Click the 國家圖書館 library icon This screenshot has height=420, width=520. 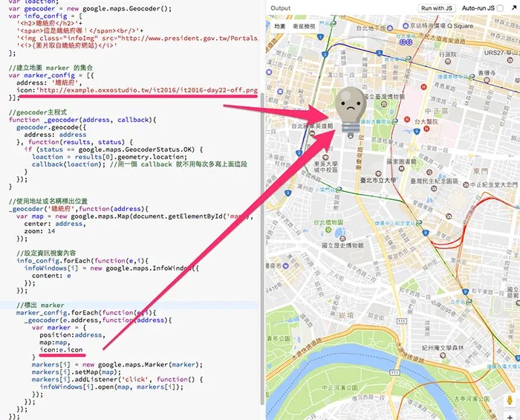click(401, 168)
